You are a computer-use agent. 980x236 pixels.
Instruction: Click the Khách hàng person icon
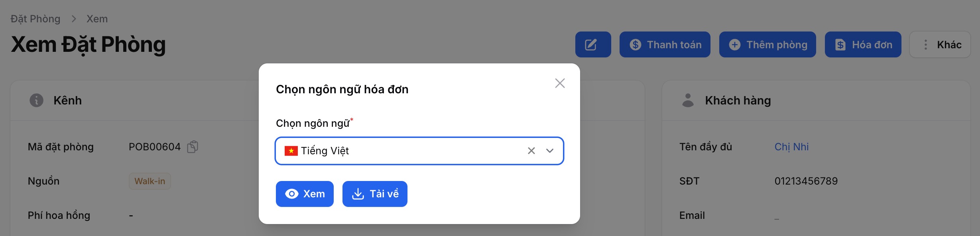tap(688, 100)
